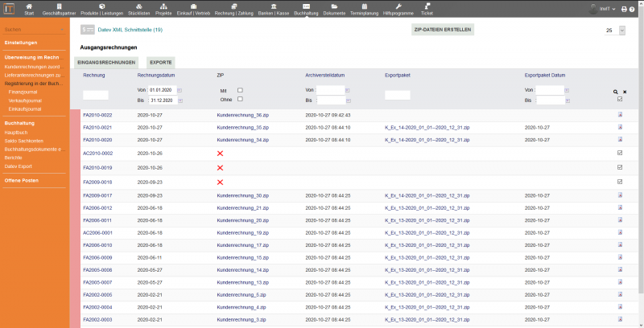Open Berichte in the sidebar
The height and width of the screenshot is (328, 644).
[x=13, y=158]
